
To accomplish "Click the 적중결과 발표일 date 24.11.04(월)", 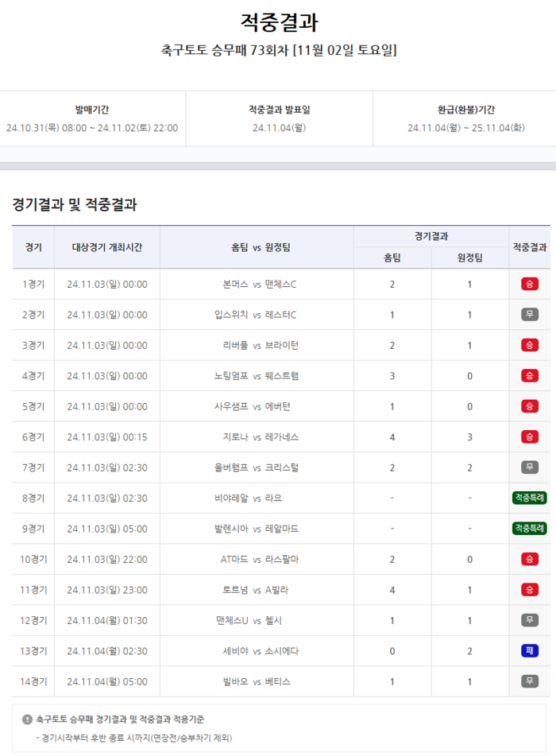I will [279, 128].
